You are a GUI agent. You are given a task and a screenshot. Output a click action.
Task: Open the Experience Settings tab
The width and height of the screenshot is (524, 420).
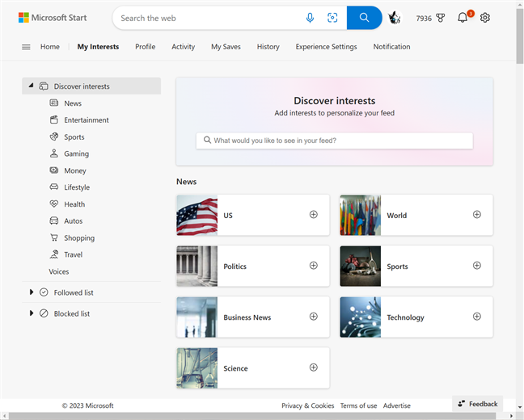(x=326, y=47)
